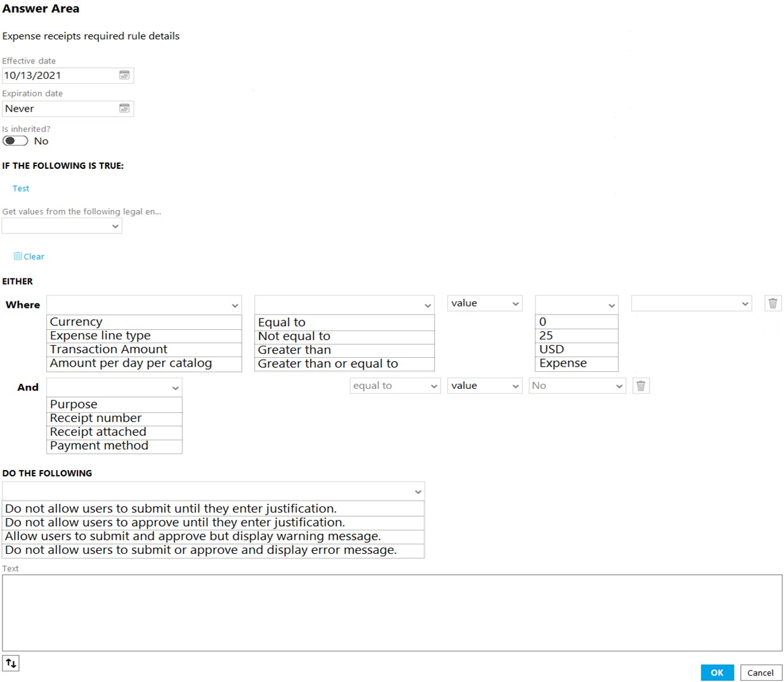Select Transaction Amount option
784x682 pixels.
click(144, 350)
